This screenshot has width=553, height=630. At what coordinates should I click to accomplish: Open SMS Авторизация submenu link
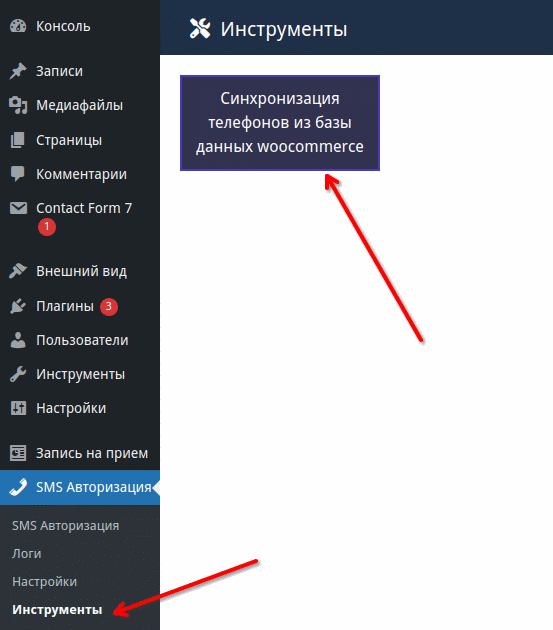pyautogui.click(x=66, y=526)
